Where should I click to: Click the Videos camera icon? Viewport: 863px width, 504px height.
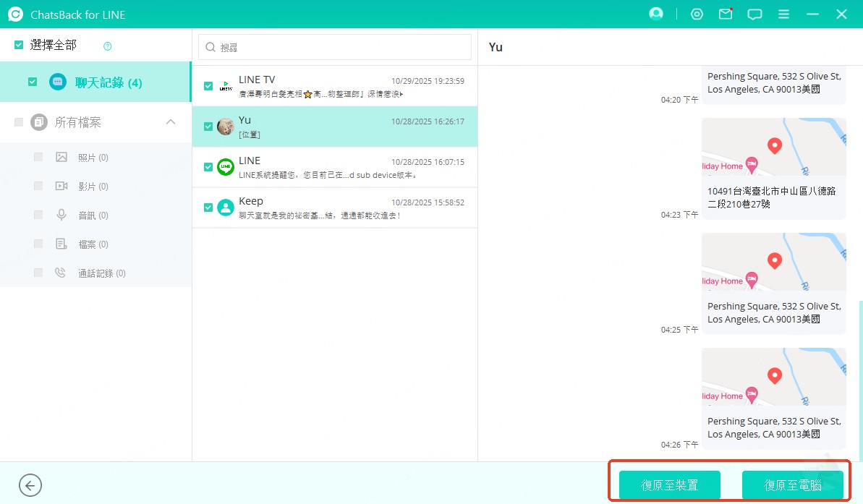click(61, 186)
